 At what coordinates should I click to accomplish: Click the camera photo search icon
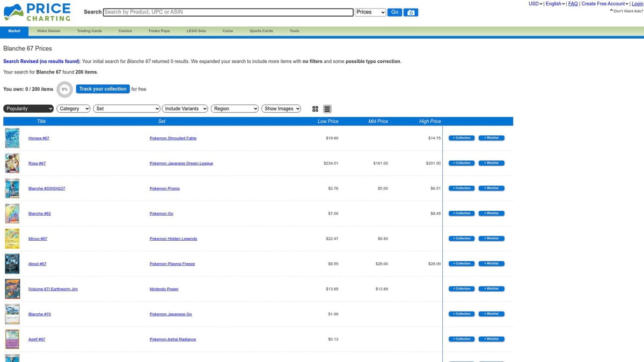click(411, 12)
